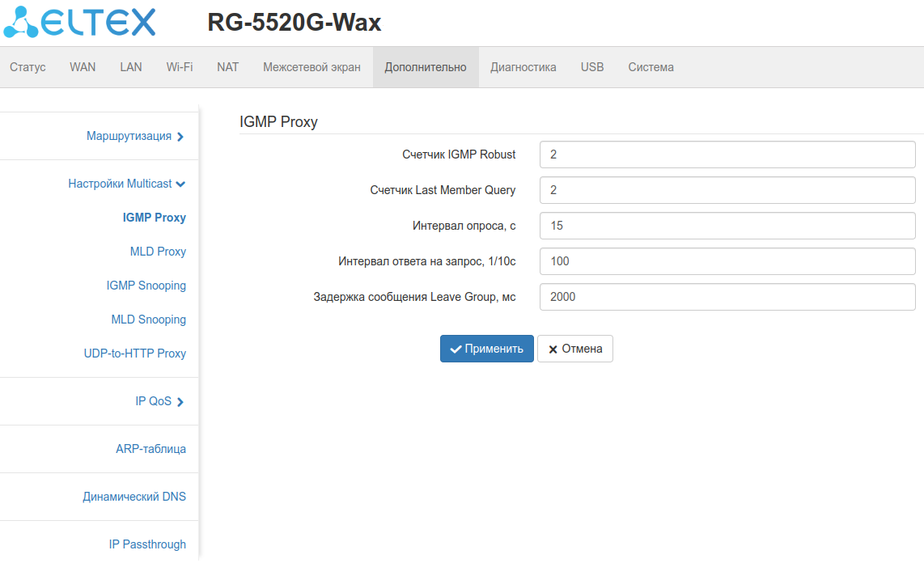Expand the Маршрутизация chevron
Image resolution: width=924 pixels, height=563 pixels.
pos(180,137)
